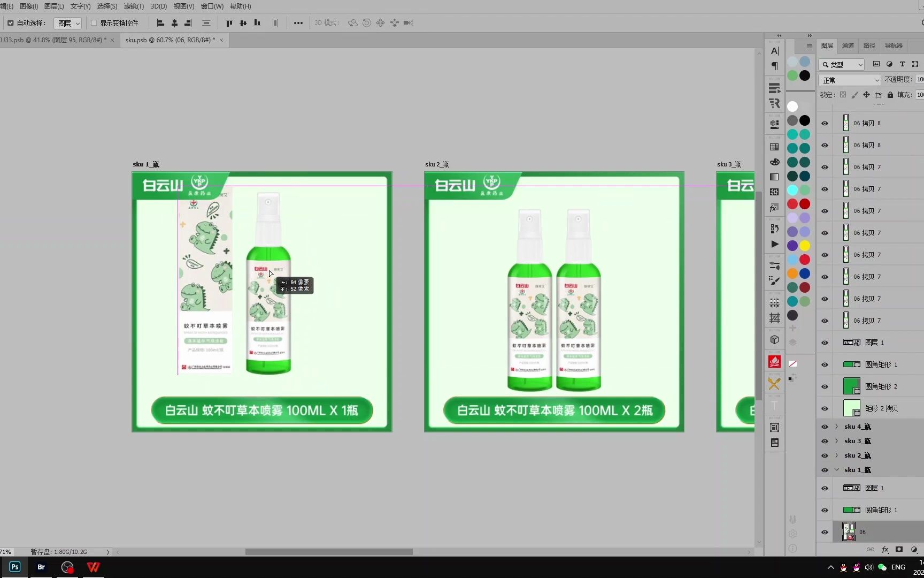Hide the 06 layer visibility eye
This screenshot has height=578, width=924.
[x=825, y=532]
